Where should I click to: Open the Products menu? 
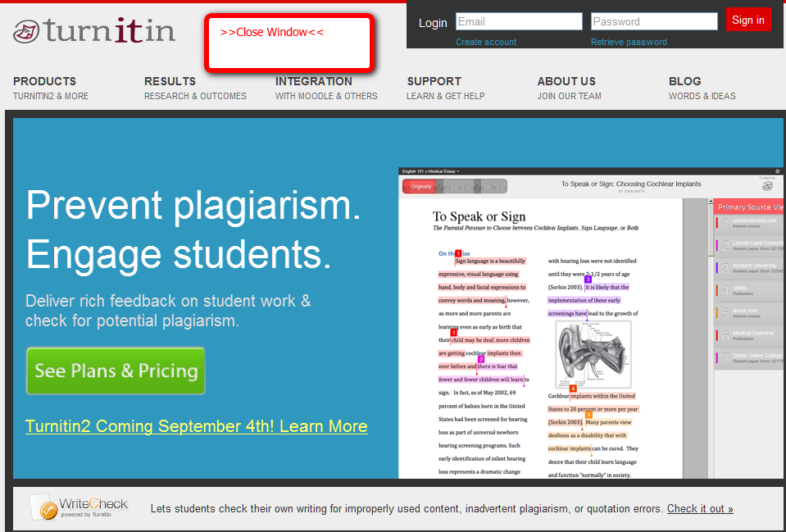51,89
